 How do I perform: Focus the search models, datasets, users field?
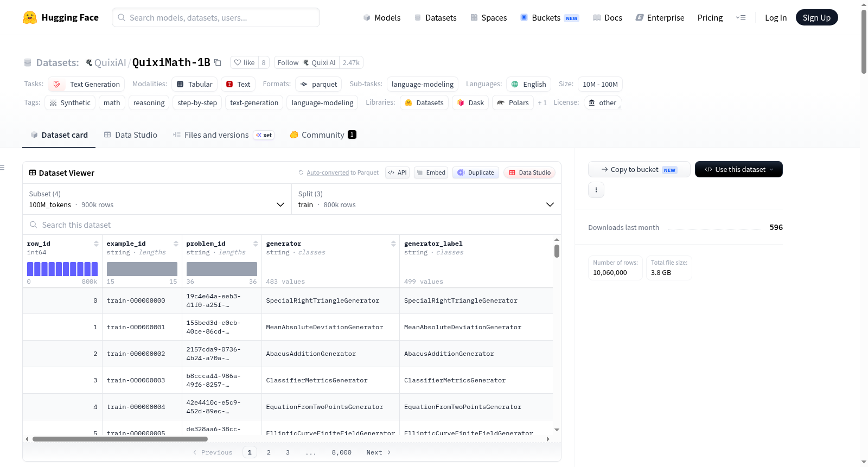(216, 17)
